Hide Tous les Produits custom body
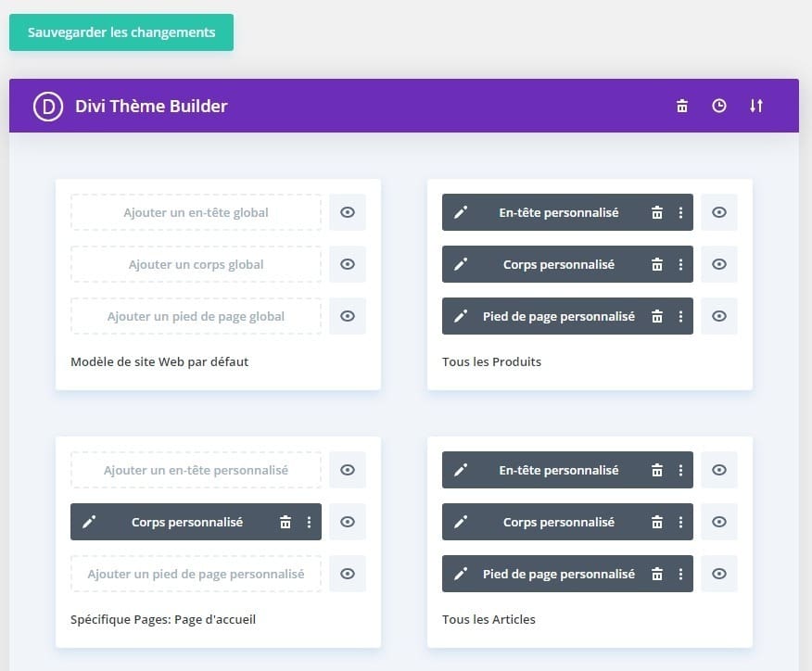 click(x=718, y=264)
